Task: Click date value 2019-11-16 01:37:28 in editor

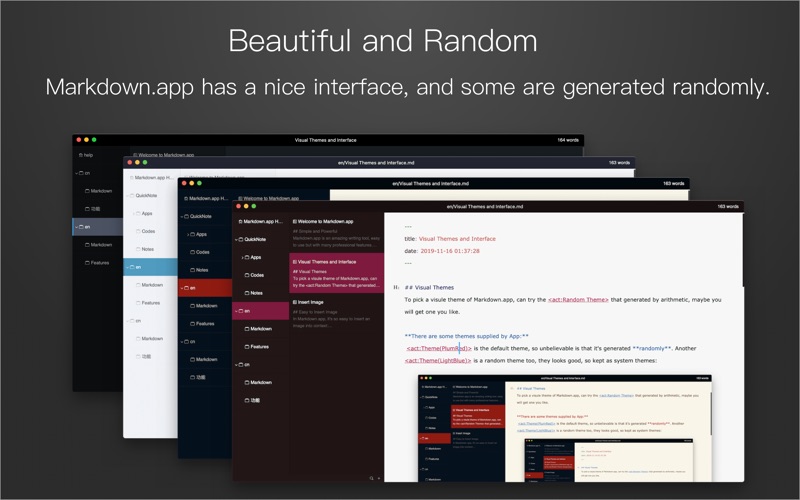Action: pyautogui.click(x=450, y=251)
